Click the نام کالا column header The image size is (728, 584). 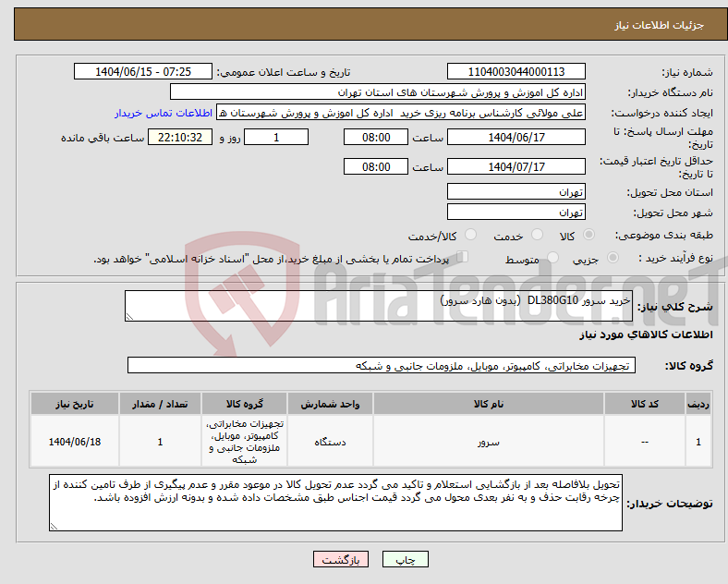(x=489, y=404)
